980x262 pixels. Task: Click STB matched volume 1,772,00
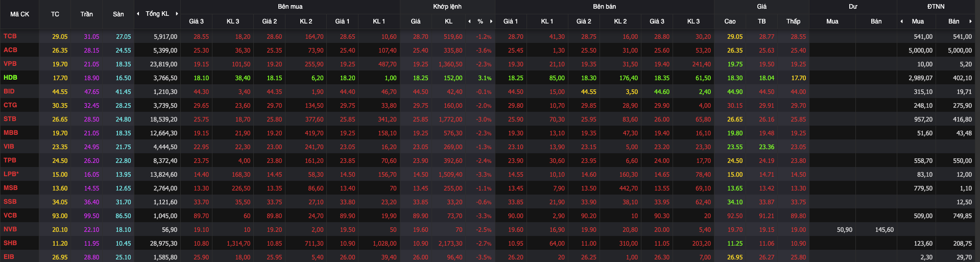tap(450, 120)
